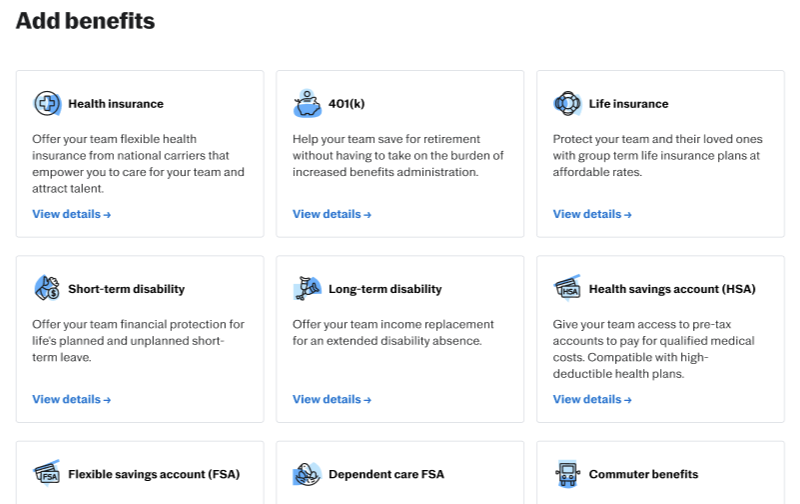Click the Life insurance lifebuoy icon
The width and height of the screenshot is (800, 504).
pyautogui.click(x=567, y=103)
